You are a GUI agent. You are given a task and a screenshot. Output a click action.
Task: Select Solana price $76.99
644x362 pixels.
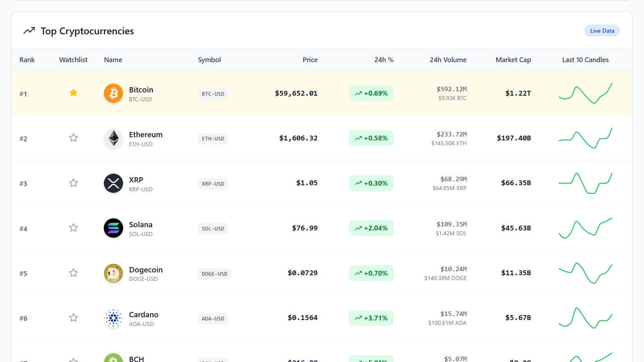(305, 228)
